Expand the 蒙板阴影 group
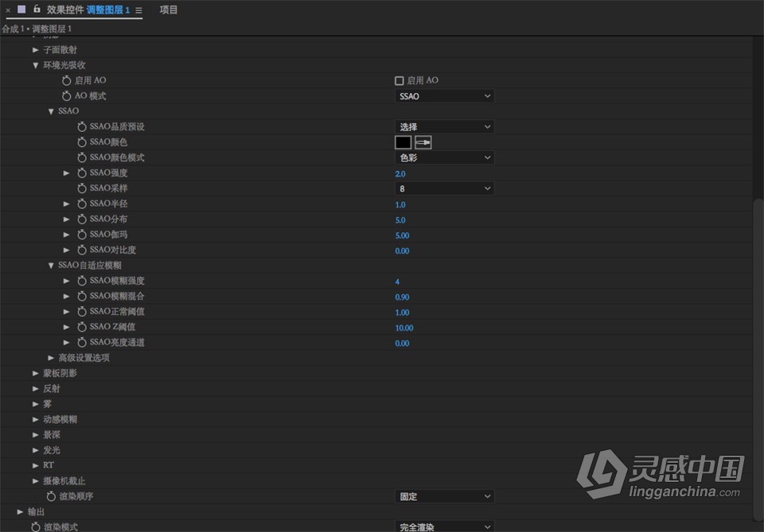764x532 pixels. pyautogui.click(x=36, y=373)
